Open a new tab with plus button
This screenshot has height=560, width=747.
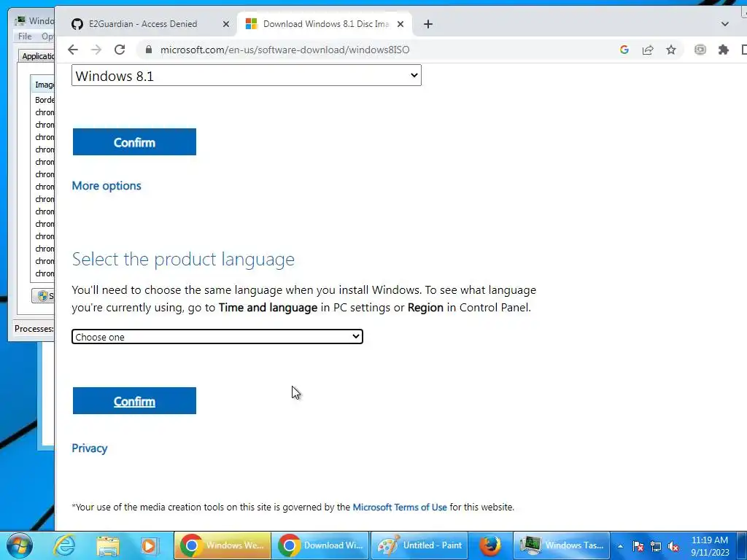(427, 24)
